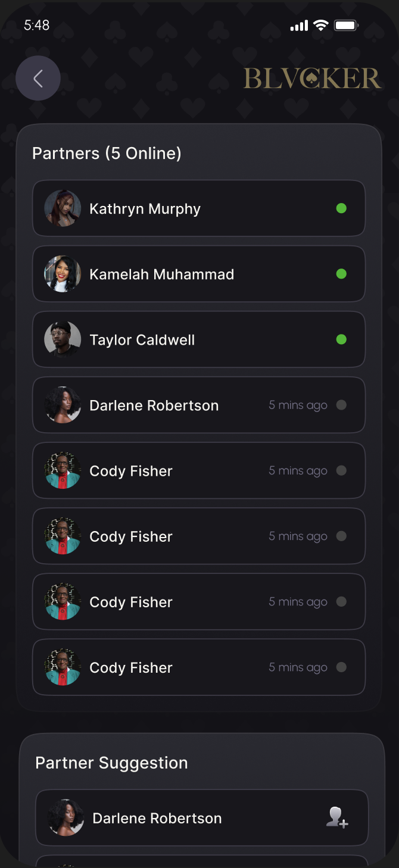This screenshot has width=399, height=868.
Task: Open the Kathryn Murphy partner row
Action: 198,208
